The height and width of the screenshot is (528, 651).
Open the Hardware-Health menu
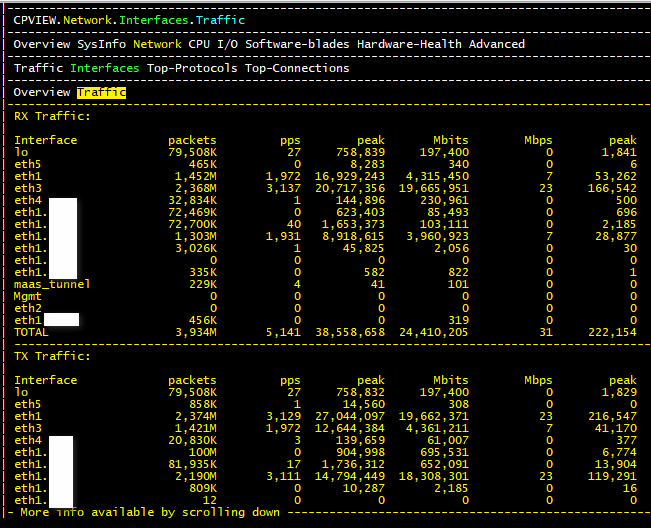409,44
